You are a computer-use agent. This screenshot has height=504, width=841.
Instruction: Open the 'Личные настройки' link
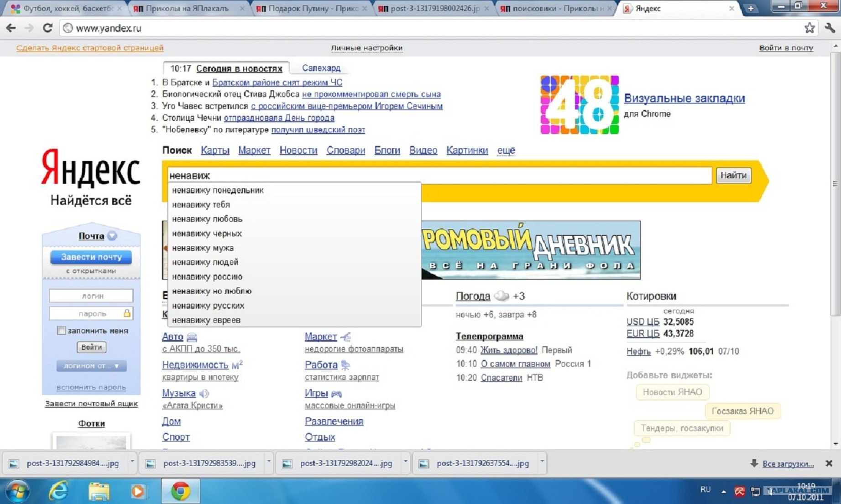(x=367, y=48)
